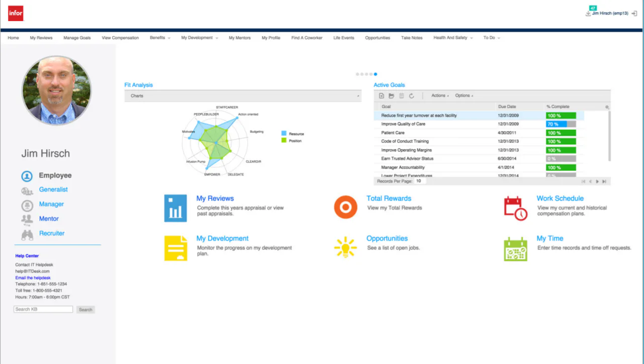
Task: Open the Actions dropdown in Active Goals
Action: pos(438,95)
